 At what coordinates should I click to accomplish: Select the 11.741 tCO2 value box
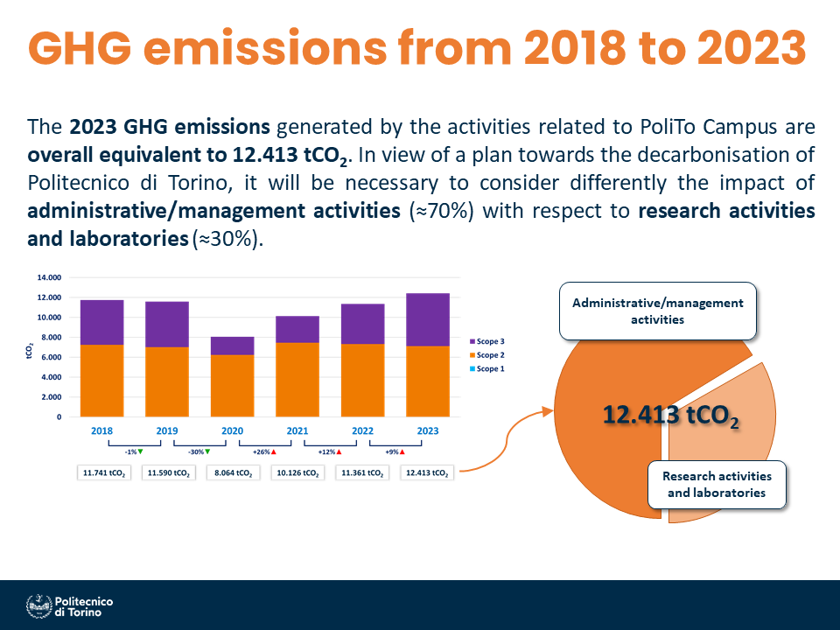(x=104, y=472)
